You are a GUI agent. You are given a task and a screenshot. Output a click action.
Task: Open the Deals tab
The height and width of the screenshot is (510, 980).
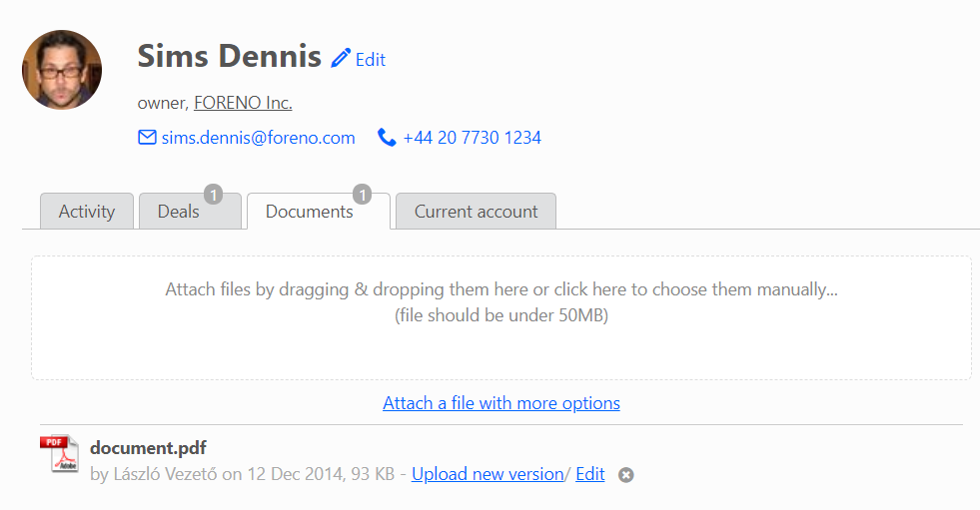point(190,211)
